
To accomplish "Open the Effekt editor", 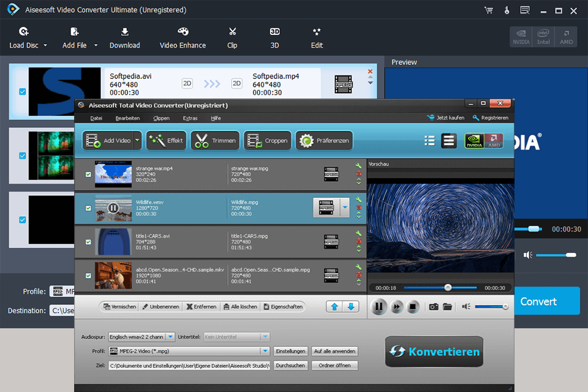I will click(x=166, y=140).
